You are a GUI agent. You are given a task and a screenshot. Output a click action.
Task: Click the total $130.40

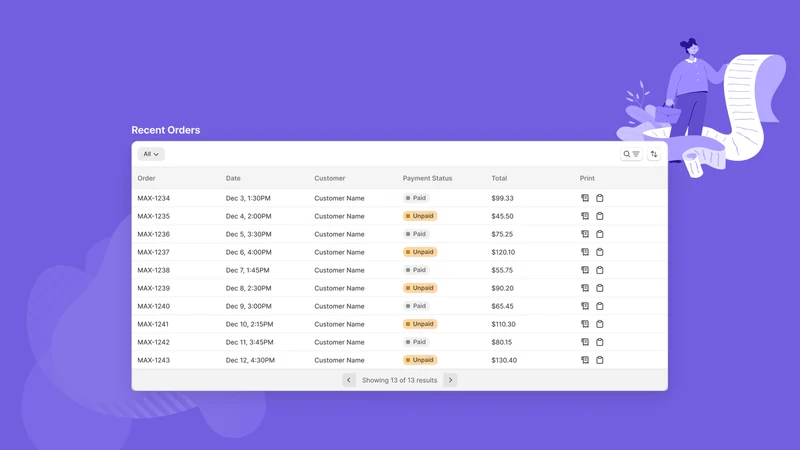pyautogui.click(x=504, y=360)
